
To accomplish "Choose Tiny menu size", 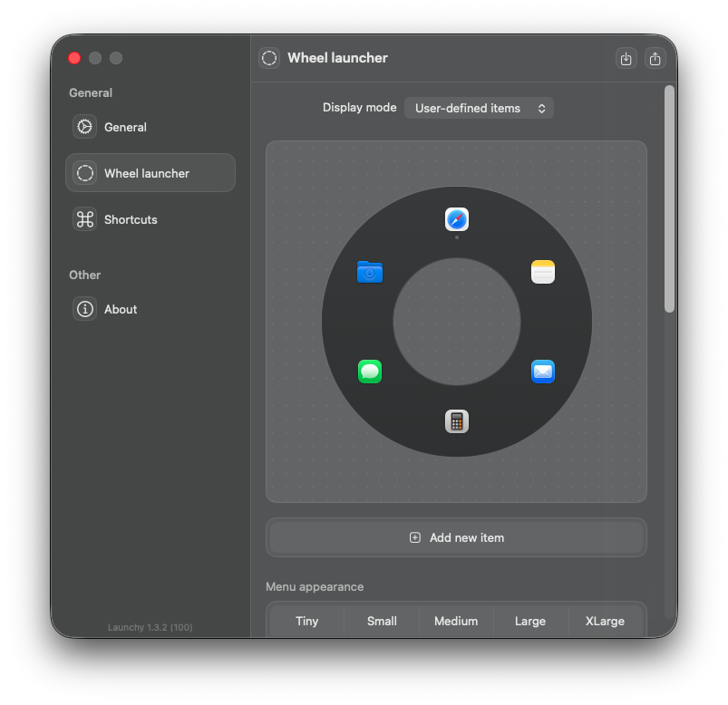I will click(307, 621).
